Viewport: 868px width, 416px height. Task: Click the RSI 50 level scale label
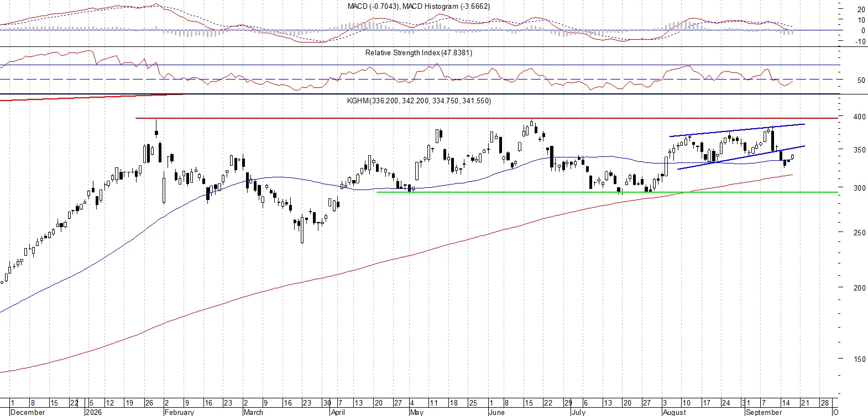861,80
